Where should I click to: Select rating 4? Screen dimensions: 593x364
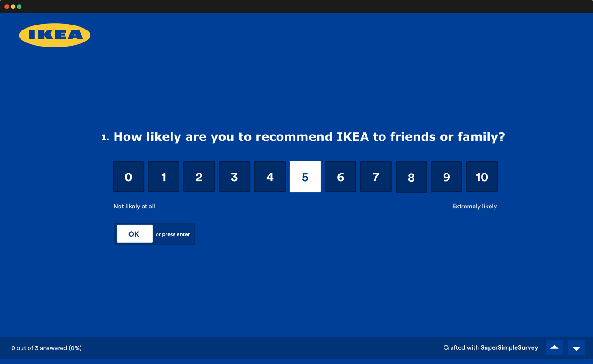tap(270, 177)
